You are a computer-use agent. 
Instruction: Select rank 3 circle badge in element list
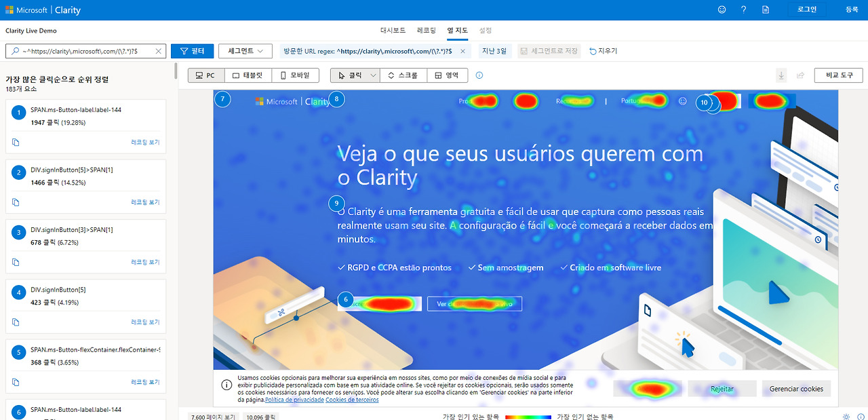click(x=20, y=233)
